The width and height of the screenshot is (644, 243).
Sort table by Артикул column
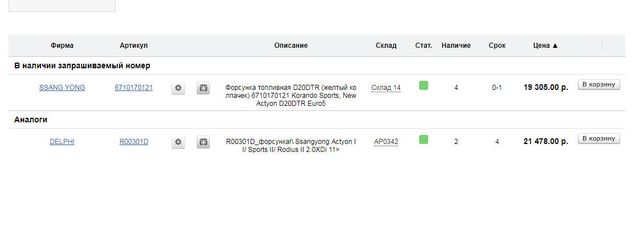(134, 46)
